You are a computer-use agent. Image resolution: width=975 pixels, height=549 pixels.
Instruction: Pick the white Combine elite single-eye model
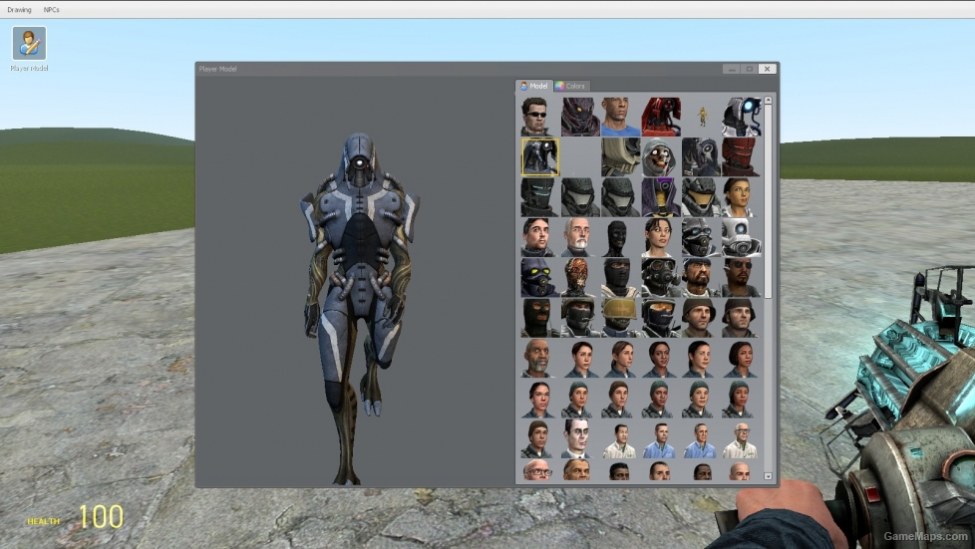tap(741, 237)
